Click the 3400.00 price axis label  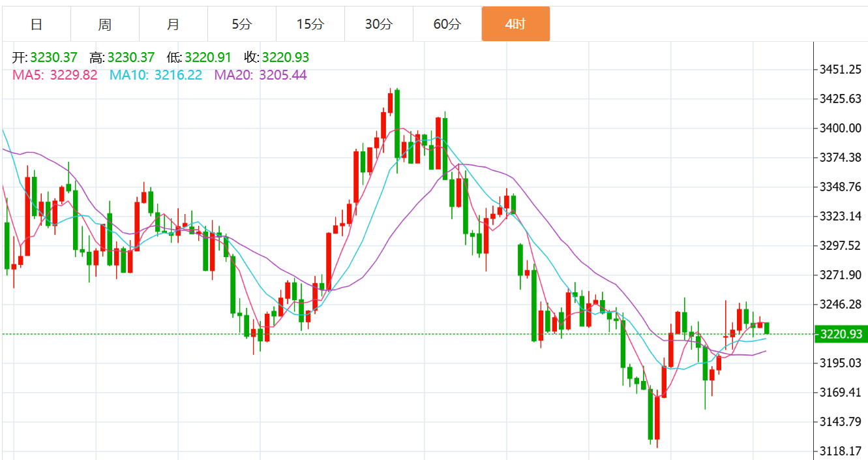(x=842, y=128)
